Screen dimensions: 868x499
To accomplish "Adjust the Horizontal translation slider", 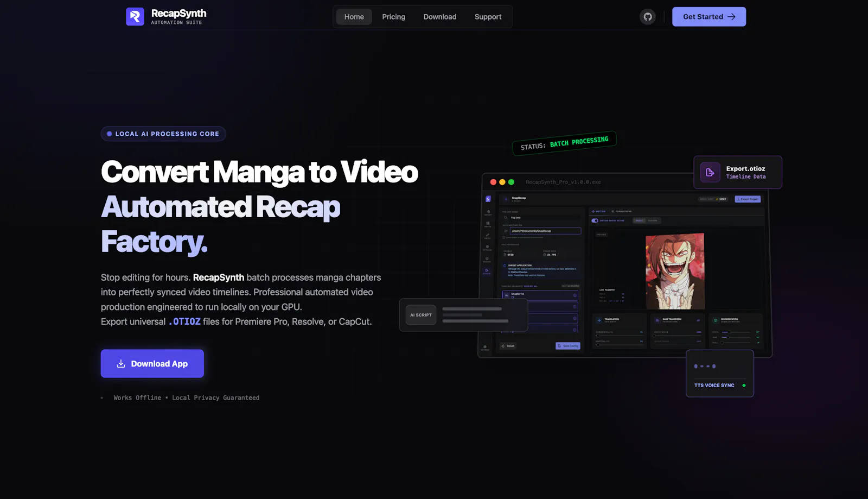I will click(x=618, y=336).
